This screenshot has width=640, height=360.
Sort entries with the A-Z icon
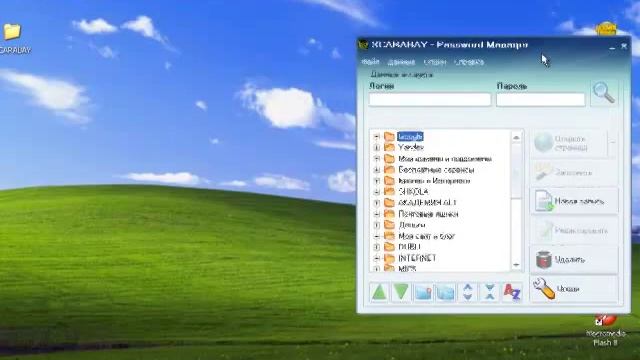pos(512,292)
